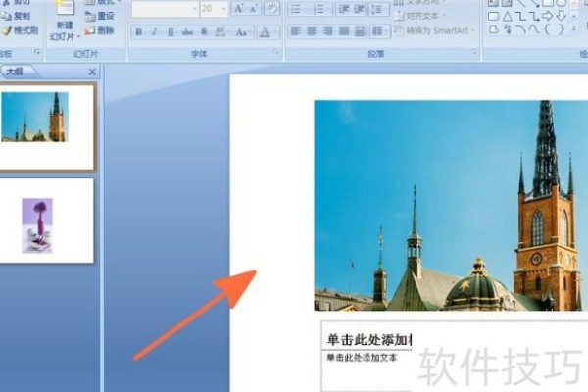Open the Clipboard group dialog launcher
Viewport: 588px width, 392px height.
(x=37, y=53)
